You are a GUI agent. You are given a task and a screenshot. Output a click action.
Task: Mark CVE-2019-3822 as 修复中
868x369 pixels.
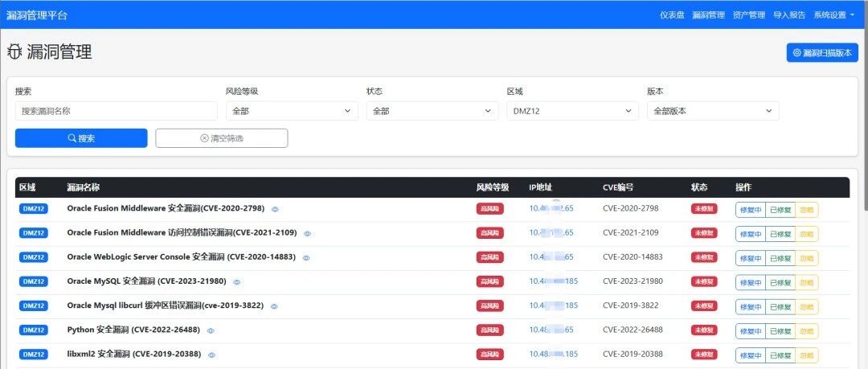pyautogui.click(x=751, y=306)
